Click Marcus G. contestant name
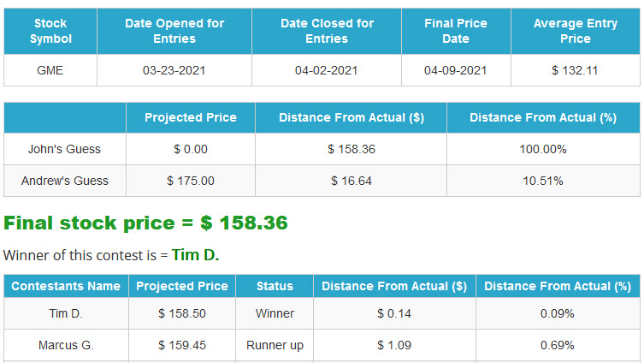 (66, 345)
